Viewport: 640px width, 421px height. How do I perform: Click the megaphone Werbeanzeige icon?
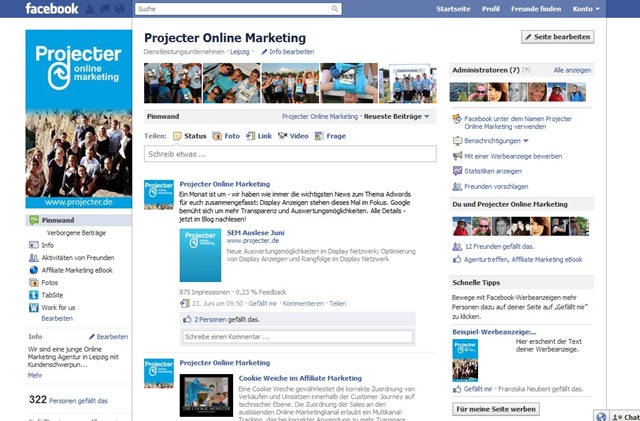457,156
